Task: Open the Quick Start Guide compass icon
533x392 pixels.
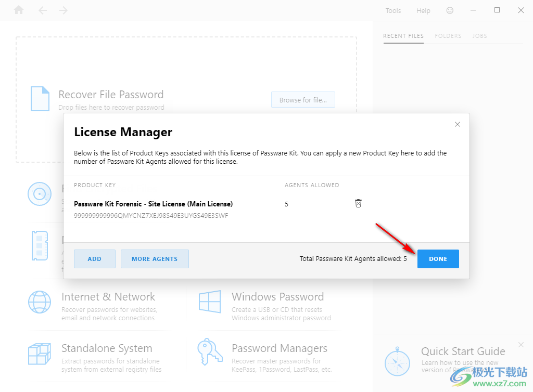Action: [x=397, y=362]
